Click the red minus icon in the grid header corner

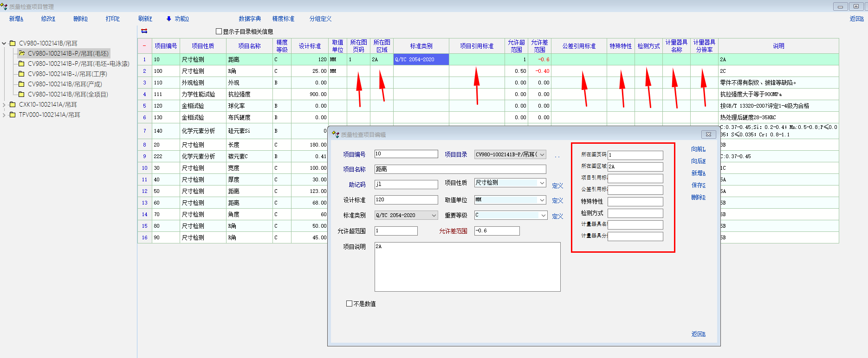click(144, 46)
